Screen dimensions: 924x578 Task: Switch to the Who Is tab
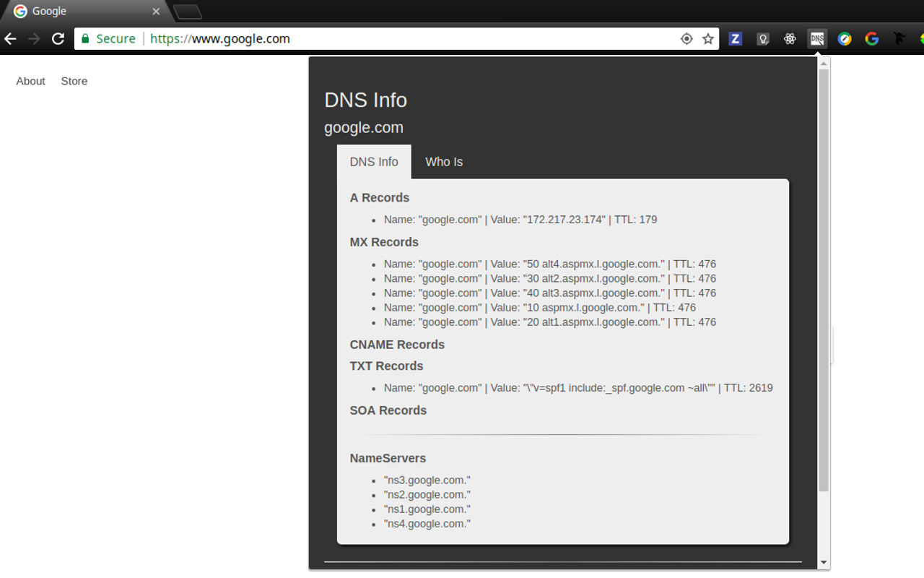pyautogui.click(x=444, y=161)
